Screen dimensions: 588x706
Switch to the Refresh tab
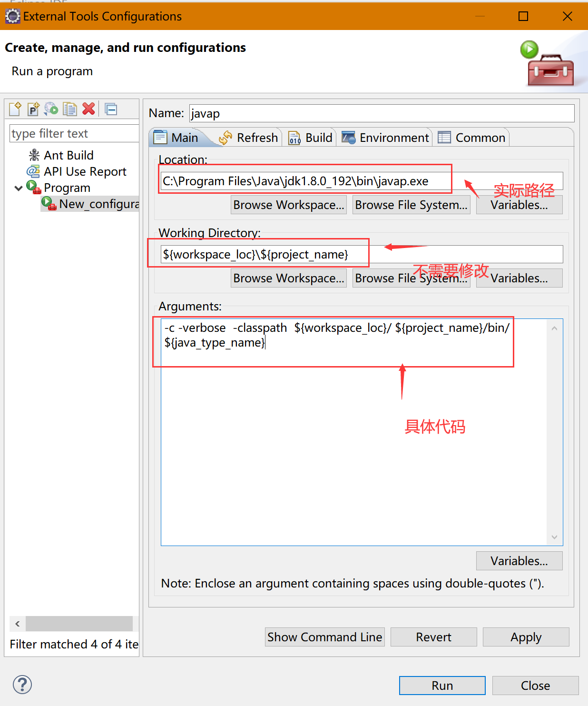[249, 138]
